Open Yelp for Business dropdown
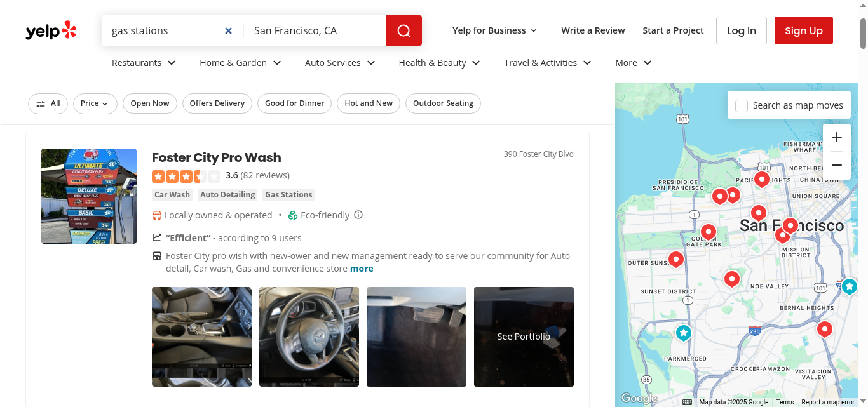This screenshot has width=868, height=407. click(495, 30)
